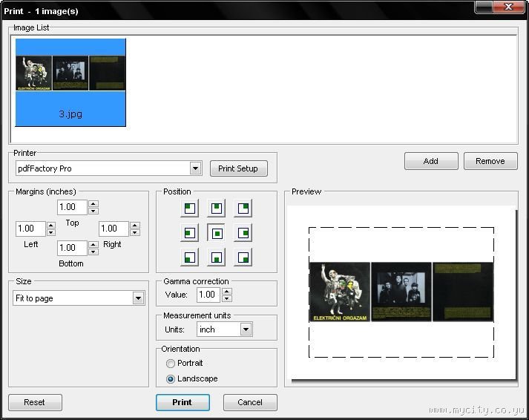This screenshot has height=420, width=529.
Task: Set image position to bottom-left
Action: 190,257
